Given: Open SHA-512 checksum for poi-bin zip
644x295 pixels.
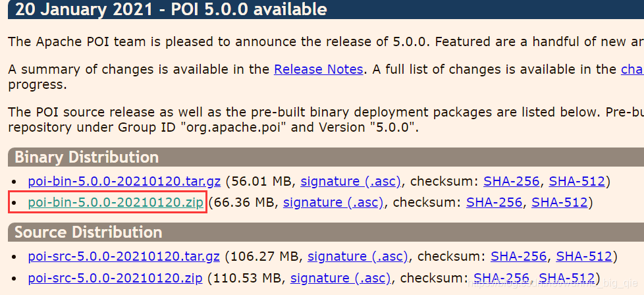Looking at the screenshot, I should click(560, 203).
